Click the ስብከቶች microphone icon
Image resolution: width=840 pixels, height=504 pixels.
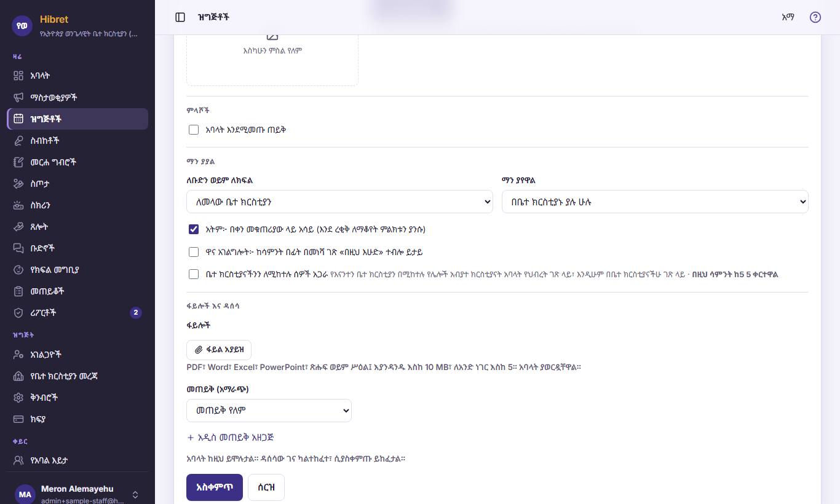18,140
